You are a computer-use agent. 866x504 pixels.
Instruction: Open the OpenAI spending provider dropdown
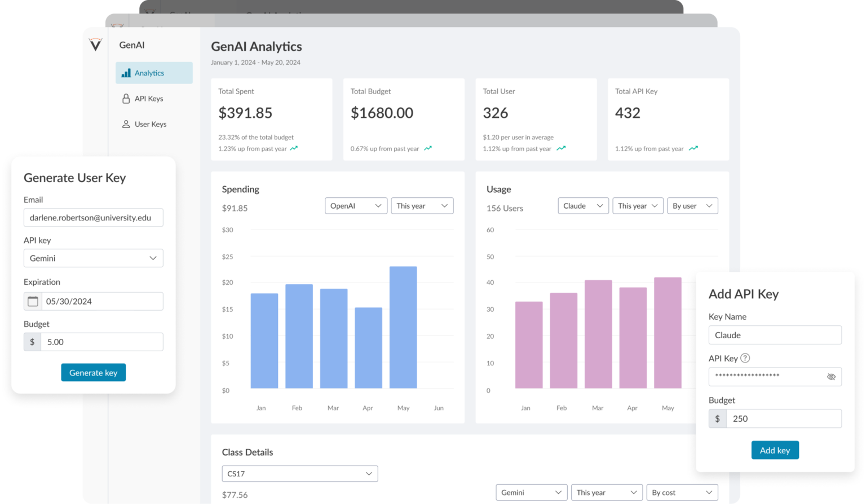click(x=356, y=206)
